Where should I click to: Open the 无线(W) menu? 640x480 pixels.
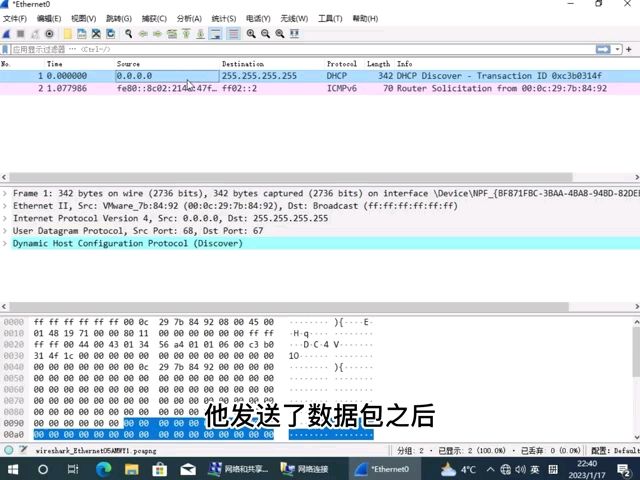tap(294, 19)
